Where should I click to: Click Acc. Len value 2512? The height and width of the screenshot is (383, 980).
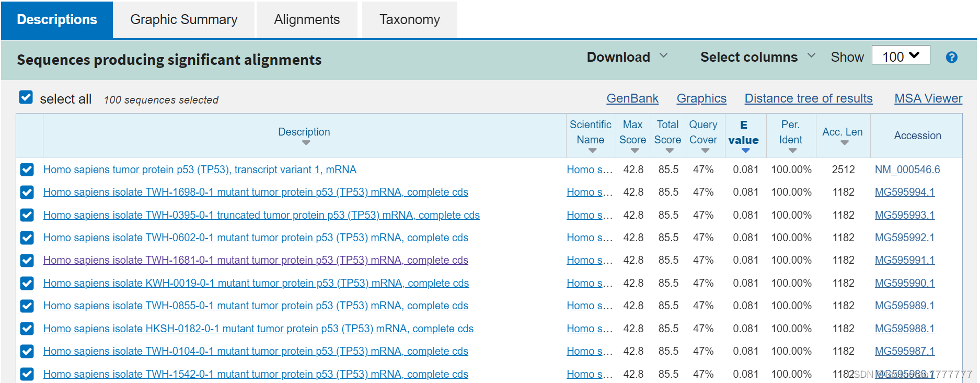843,170
